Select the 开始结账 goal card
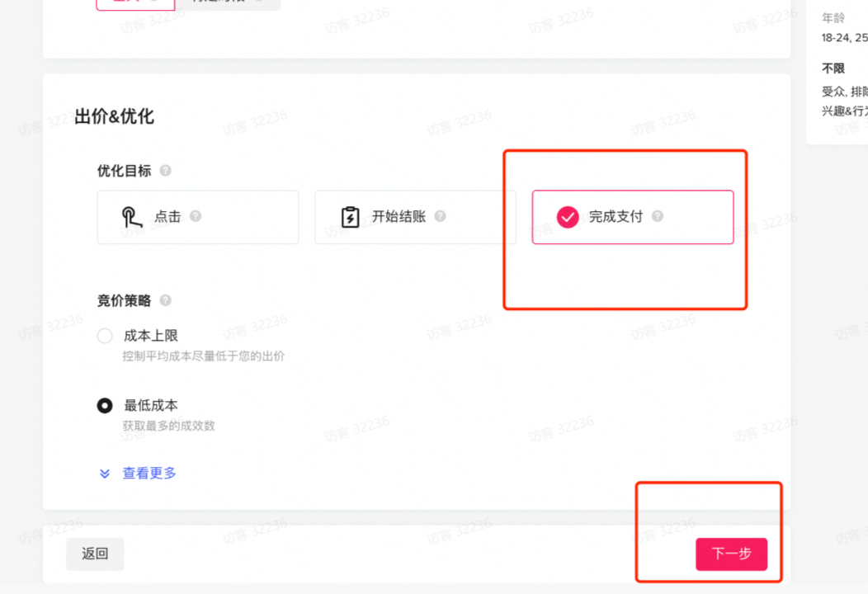Image resolution: width=868 pixels, height=594 pixels. click(x=414, y=216)
